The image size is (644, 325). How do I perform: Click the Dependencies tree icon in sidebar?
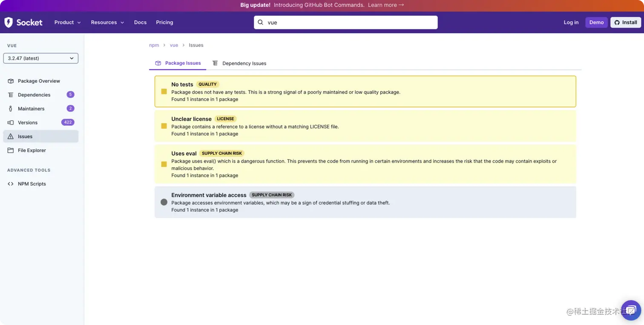pyautogui.click(x=11, y=95)
